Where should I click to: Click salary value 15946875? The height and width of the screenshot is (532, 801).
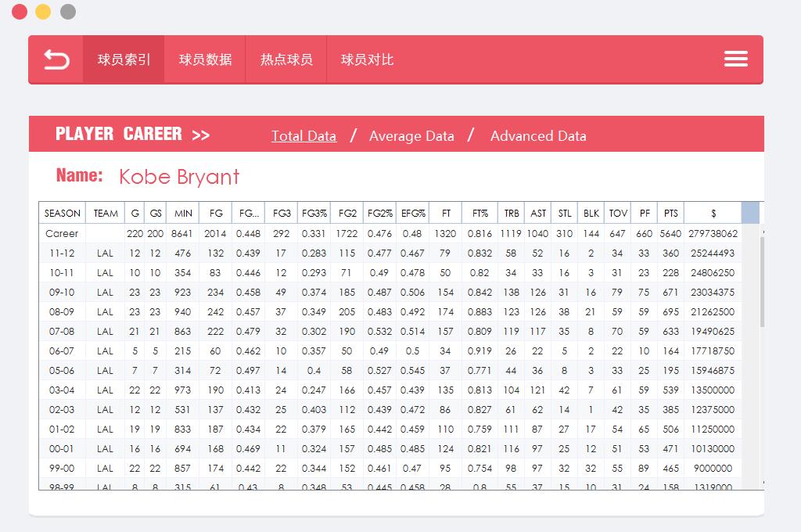click(713, 371)
